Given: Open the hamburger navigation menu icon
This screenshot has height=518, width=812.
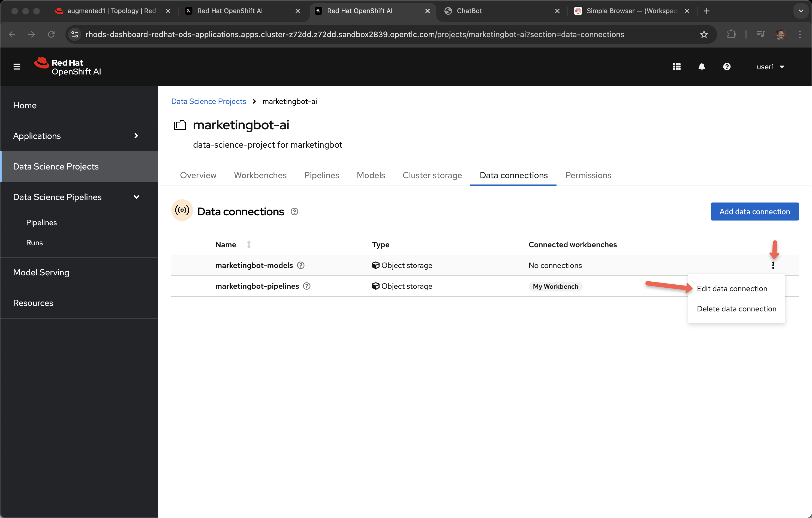Looking at the screenshot, I should 17,67.
